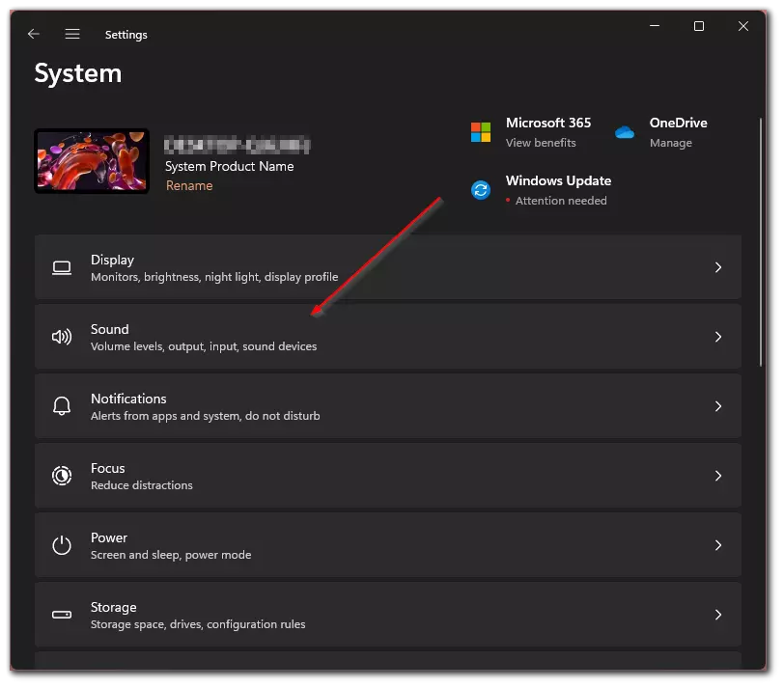Select the Storage drive icon

62,615
